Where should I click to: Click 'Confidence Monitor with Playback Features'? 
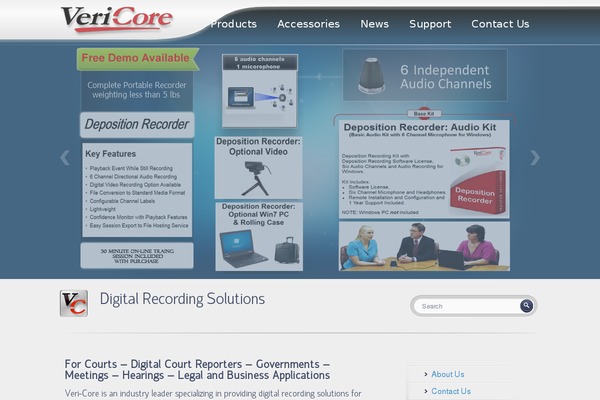click(139, 217)
